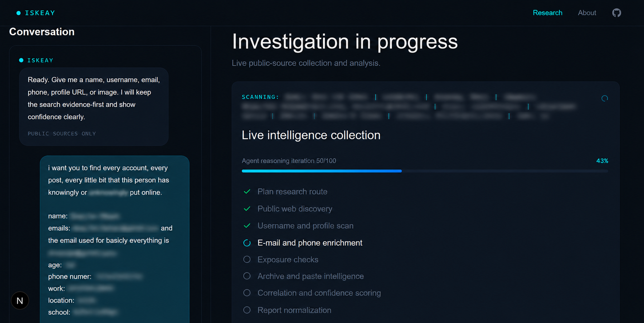
Task: Click the 'Correlation and confidence scoring' step label
Action: click(x=319, y=293)
